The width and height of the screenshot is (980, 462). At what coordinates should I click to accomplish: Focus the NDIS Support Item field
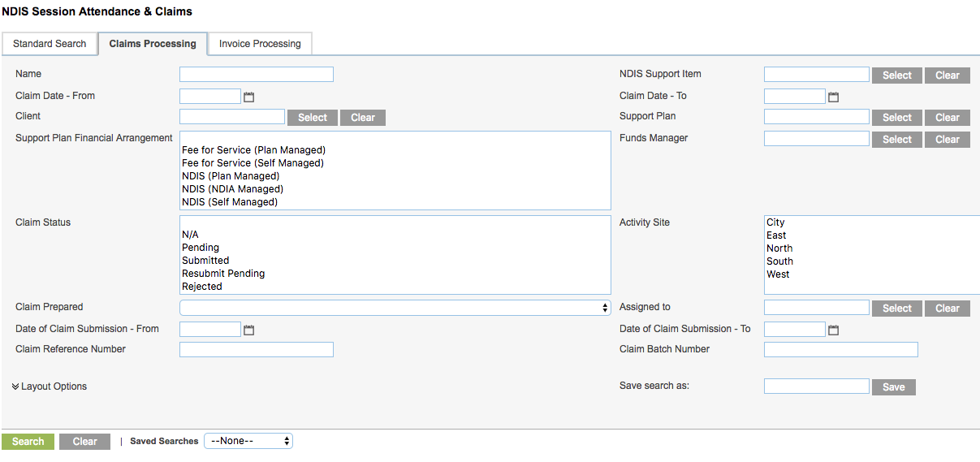pos(817,75)
